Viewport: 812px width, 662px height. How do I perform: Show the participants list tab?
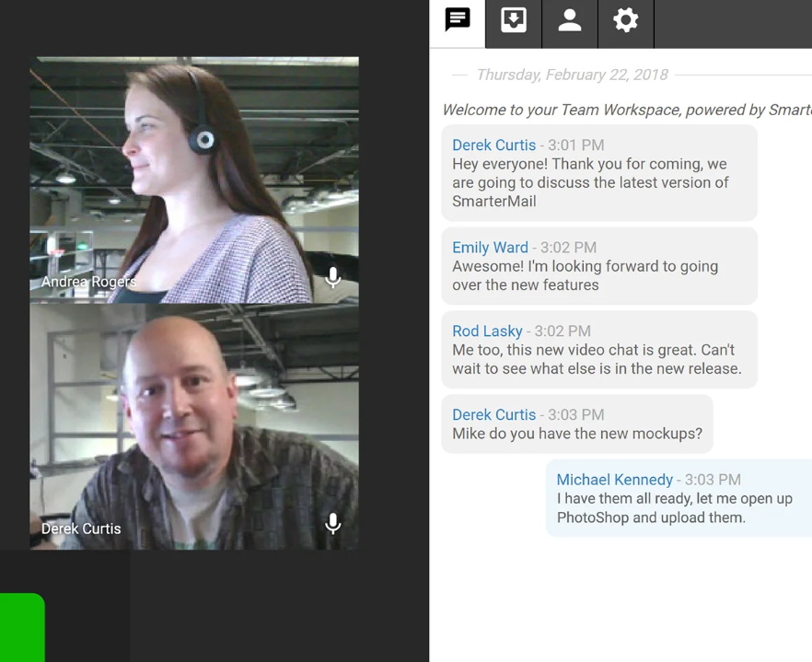[x=570, y=21]
